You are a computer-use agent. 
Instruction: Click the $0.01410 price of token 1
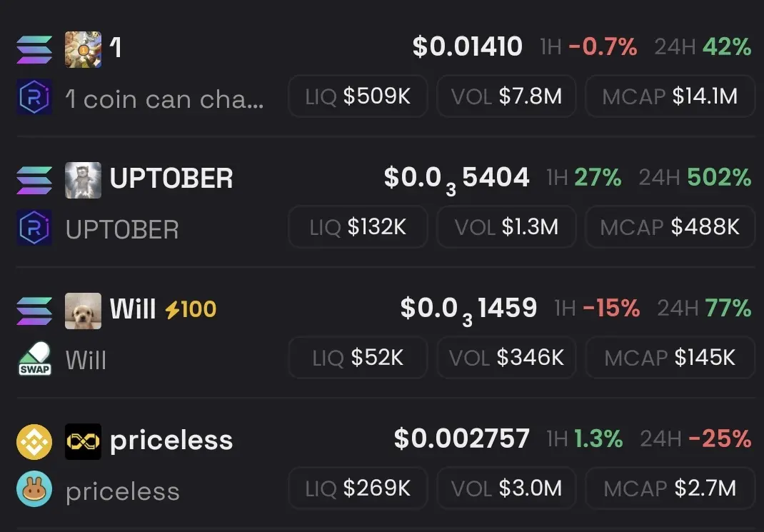(467, 46)
